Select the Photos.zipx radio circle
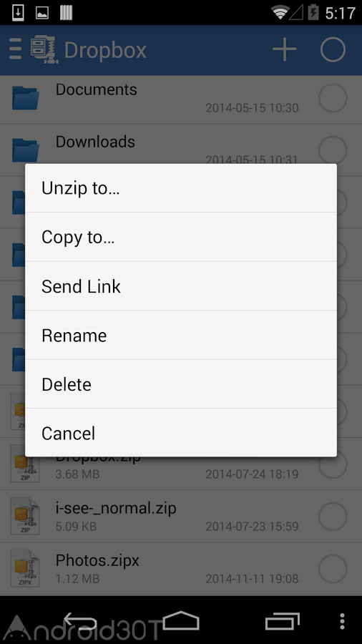 333,568
